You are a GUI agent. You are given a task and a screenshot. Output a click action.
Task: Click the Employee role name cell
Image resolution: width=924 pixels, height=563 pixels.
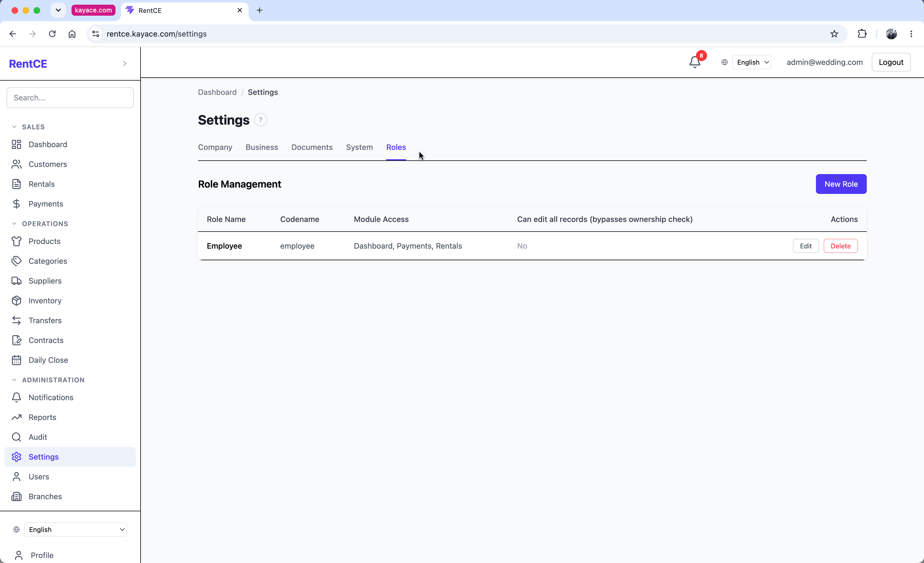coord(224,246)
